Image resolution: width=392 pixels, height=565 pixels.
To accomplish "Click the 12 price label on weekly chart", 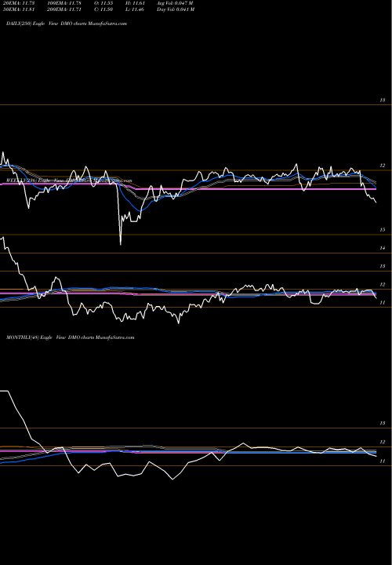I will tap(383, 284).
